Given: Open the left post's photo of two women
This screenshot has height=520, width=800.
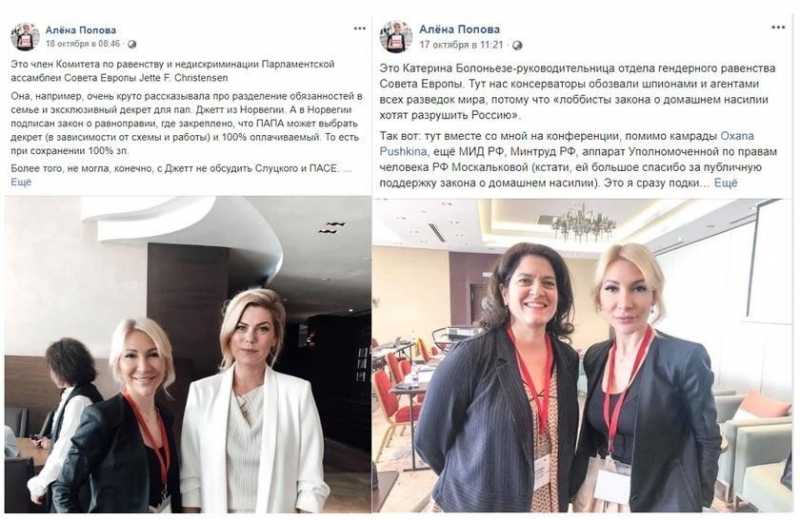Looking at the screenshot, I should click(x=188, y=355).
